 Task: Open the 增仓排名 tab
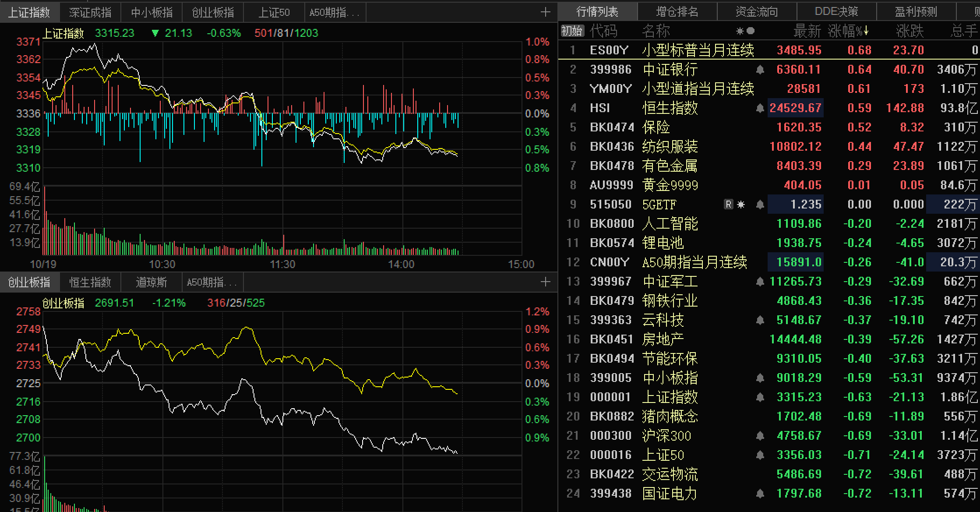677,11
